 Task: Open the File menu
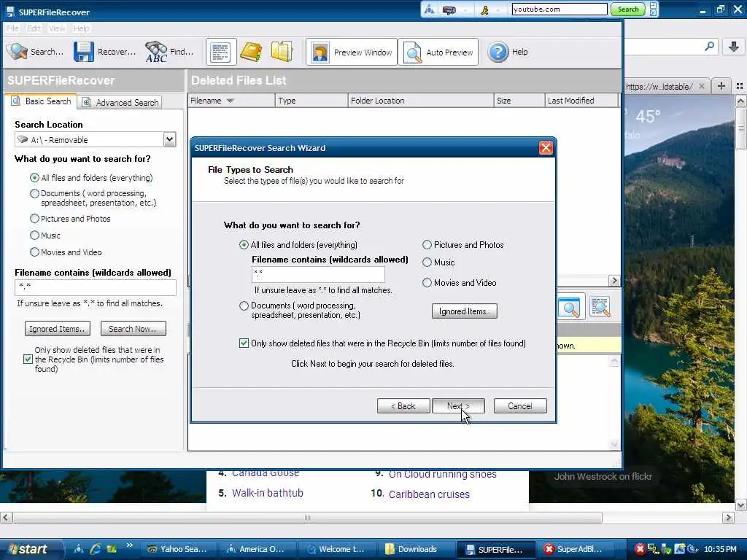click(12, 28)
